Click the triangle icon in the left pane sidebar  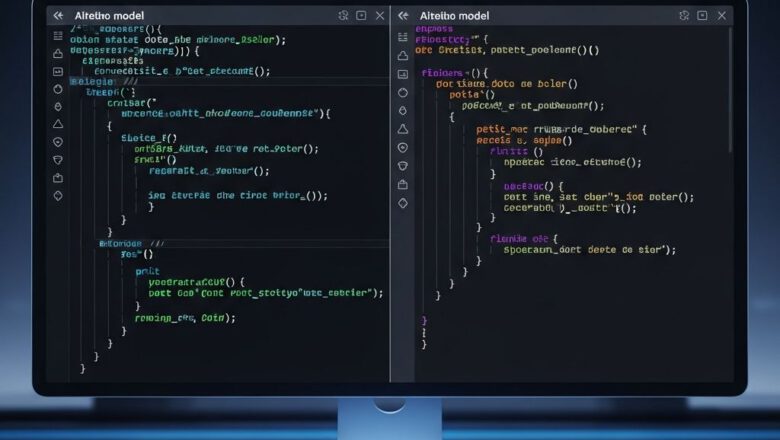tap(58, 124)
